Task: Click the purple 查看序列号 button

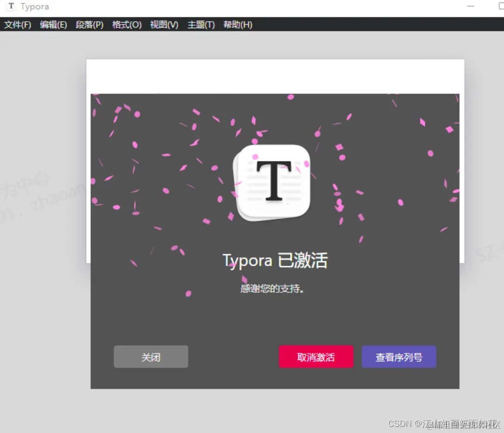Action: (x=399, y=357)
